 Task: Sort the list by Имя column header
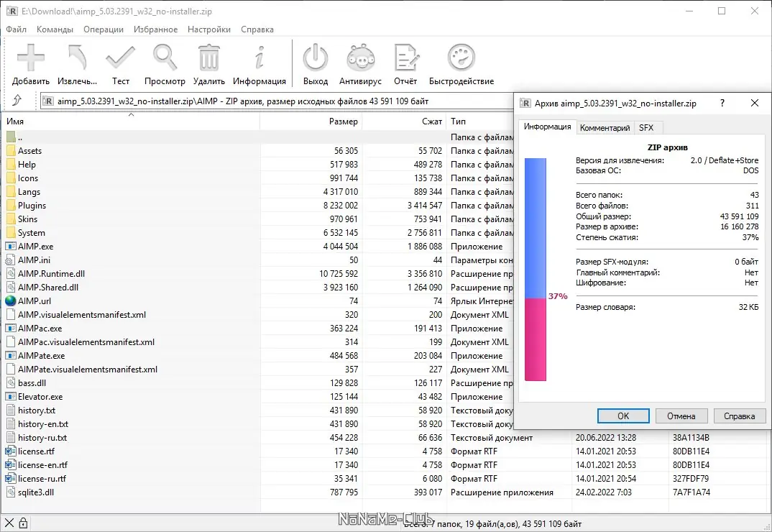coord(131,121)
